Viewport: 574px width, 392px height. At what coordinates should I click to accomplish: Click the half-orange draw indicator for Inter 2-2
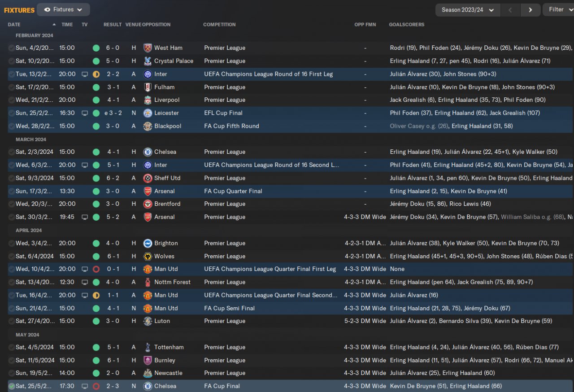96,74
